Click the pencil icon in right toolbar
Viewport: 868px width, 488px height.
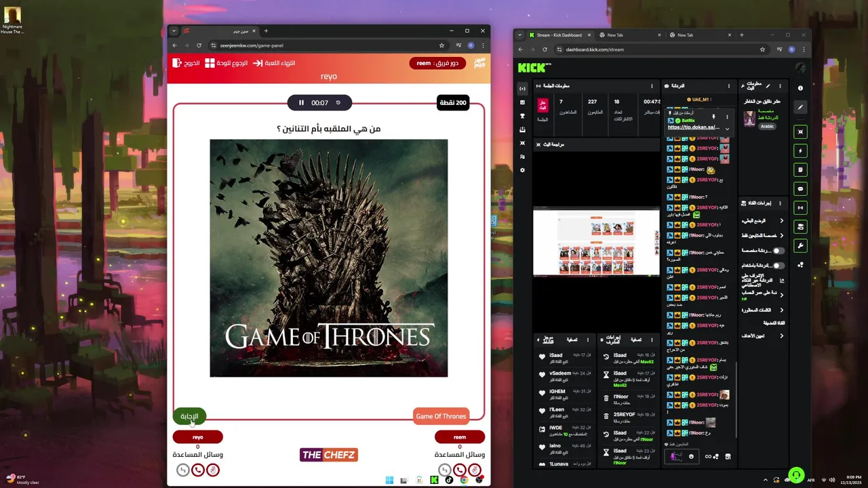point(800,107)
